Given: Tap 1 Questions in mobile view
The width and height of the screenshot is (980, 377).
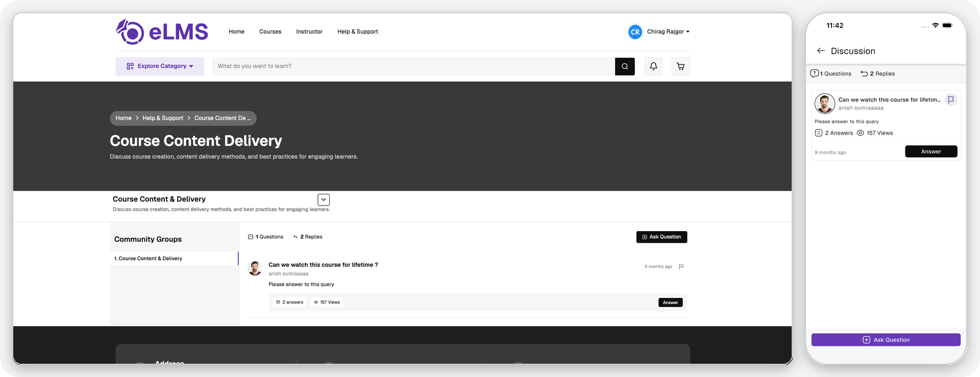Looking at the screenshot, I should coord(831,73).
